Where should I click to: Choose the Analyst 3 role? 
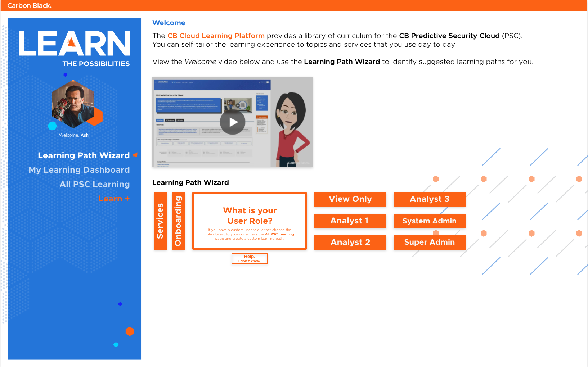coord(430,199)
